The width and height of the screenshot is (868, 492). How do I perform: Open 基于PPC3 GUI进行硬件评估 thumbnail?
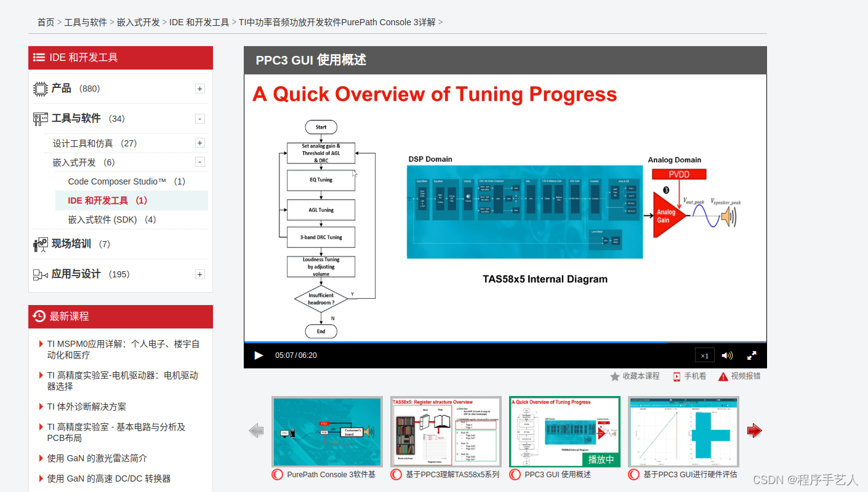(x=683, y=432)
